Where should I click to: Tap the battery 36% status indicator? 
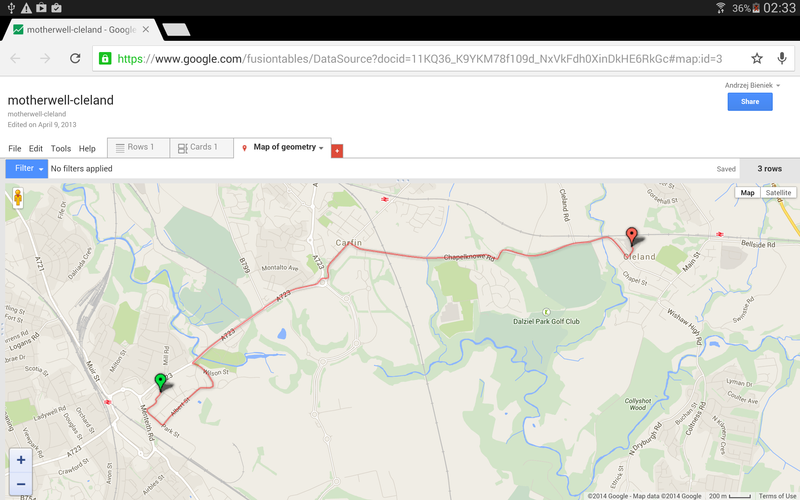[746, 8]
